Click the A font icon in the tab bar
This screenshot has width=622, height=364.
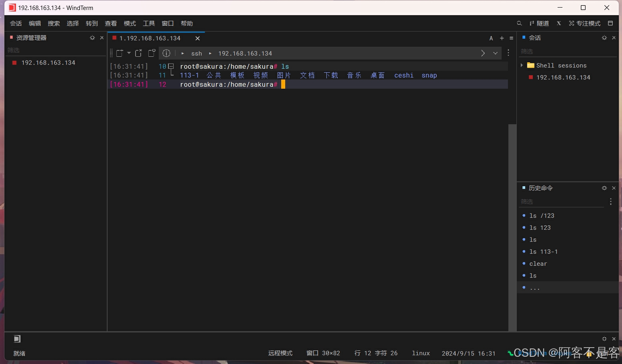[x=491, y=38]
